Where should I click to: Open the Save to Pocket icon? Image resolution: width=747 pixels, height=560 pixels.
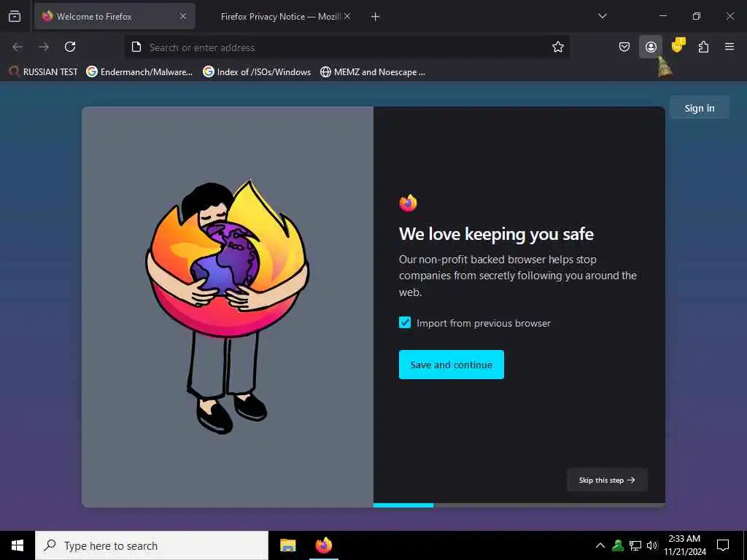point(624,47)
